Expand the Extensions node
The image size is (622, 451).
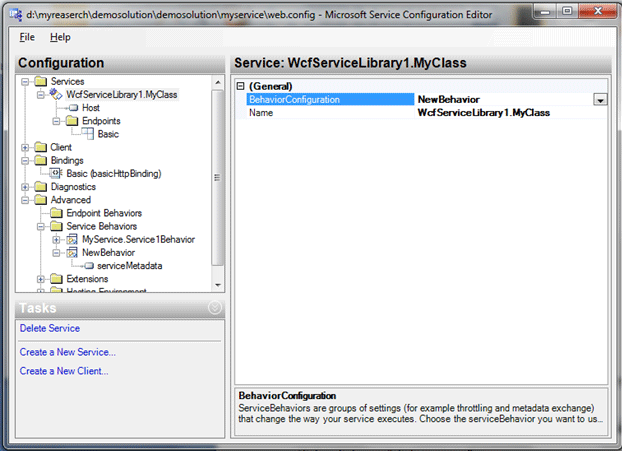coord(40,279)
